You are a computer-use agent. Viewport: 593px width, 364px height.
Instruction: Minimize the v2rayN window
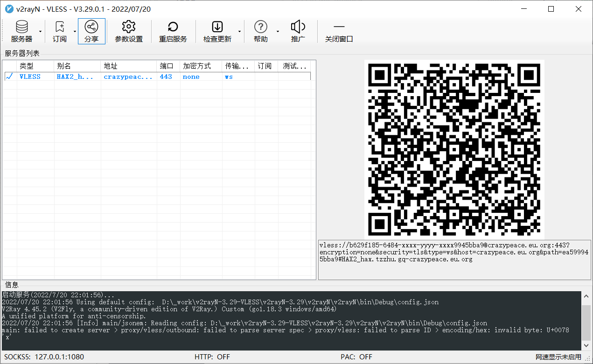(524, 9)
